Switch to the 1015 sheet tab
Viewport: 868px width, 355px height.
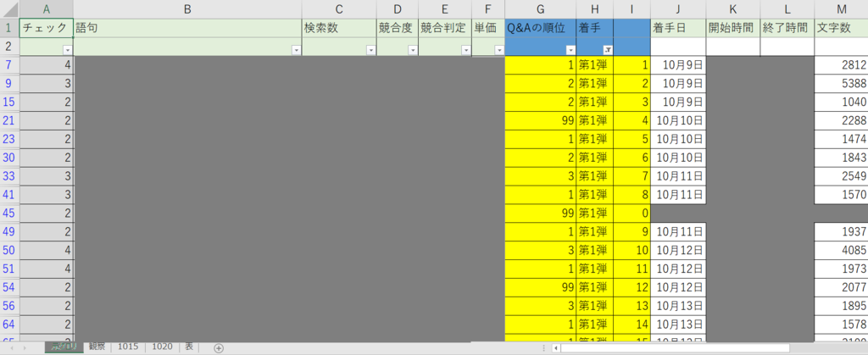pyautogui.click(x=128, y=347)
